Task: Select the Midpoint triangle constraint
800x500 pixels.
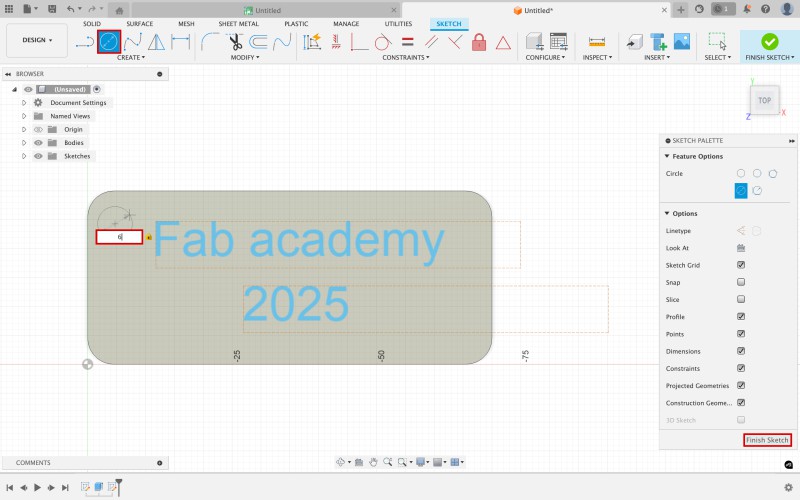Action: click(503, 43)
